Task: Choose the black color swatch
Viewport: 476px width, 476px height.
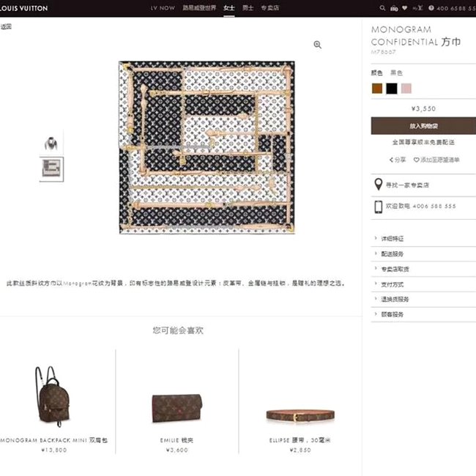Action: click(x=392, y=89)
